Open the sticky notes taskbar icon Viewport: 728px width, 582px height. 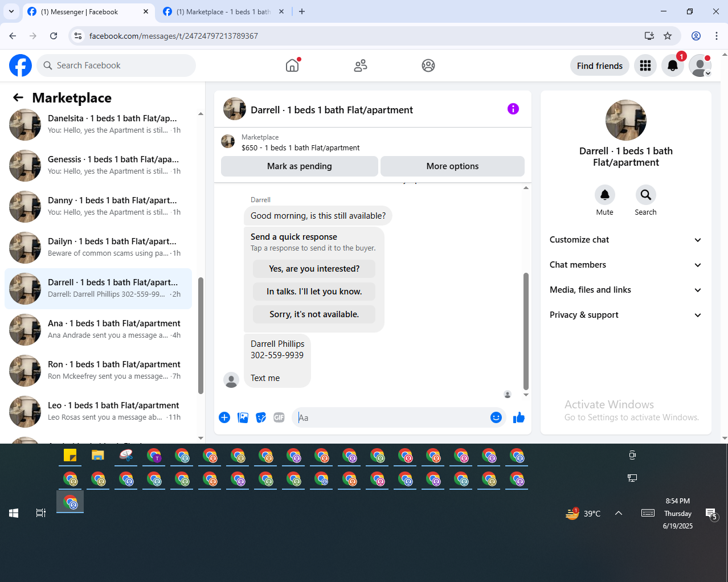tap(70, 456)
